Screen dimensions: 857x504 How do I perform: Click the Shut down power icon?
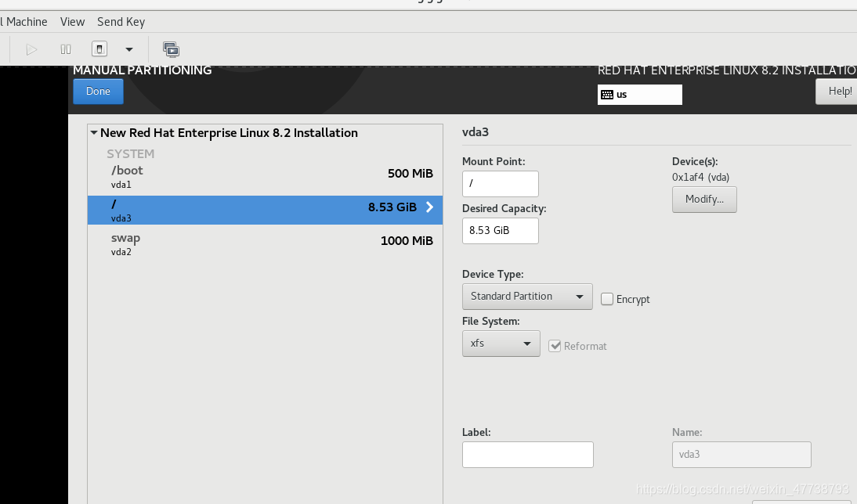pyautogui.click(x=99, y=49)
